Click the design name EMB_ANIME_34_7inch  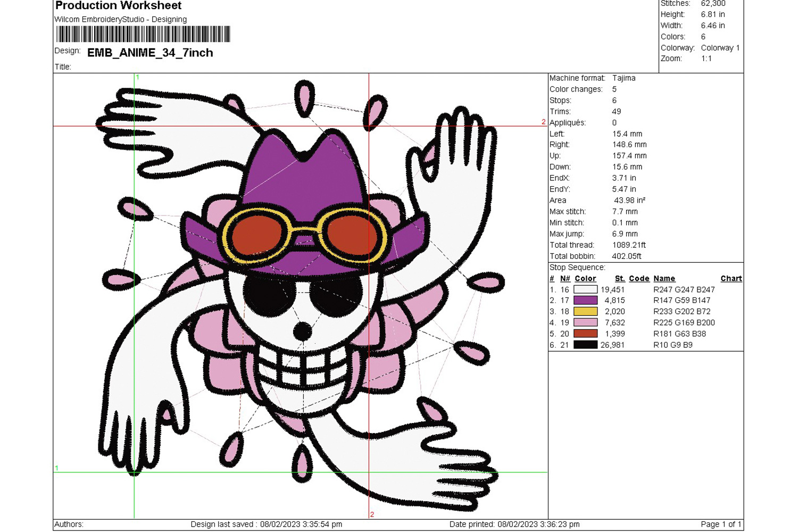pyautogui.click(x=150, y=53)
